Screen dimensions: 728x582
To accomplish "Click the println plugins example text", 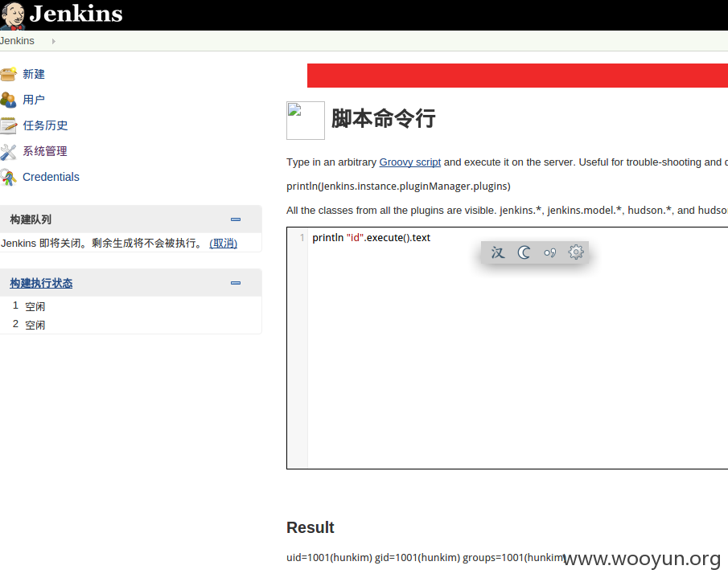I will tap(398, 186).
